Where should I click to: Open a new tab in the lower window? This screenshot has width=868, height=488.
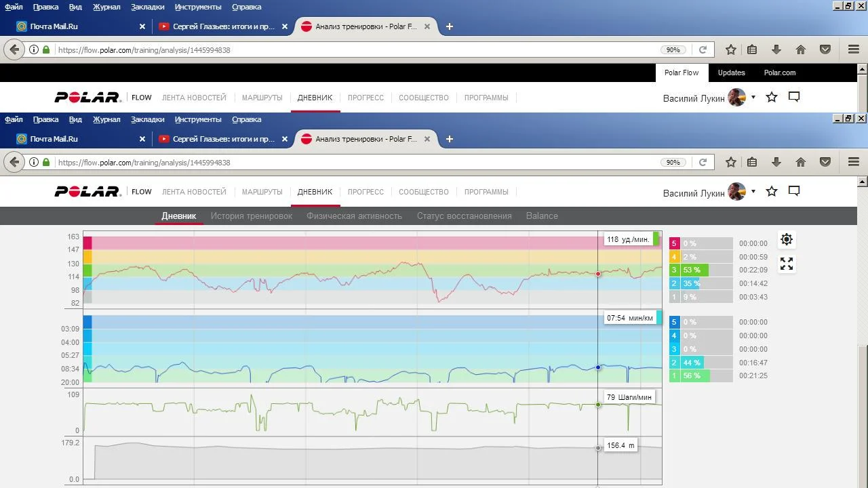pyautogui.click(x=449, y=139)
